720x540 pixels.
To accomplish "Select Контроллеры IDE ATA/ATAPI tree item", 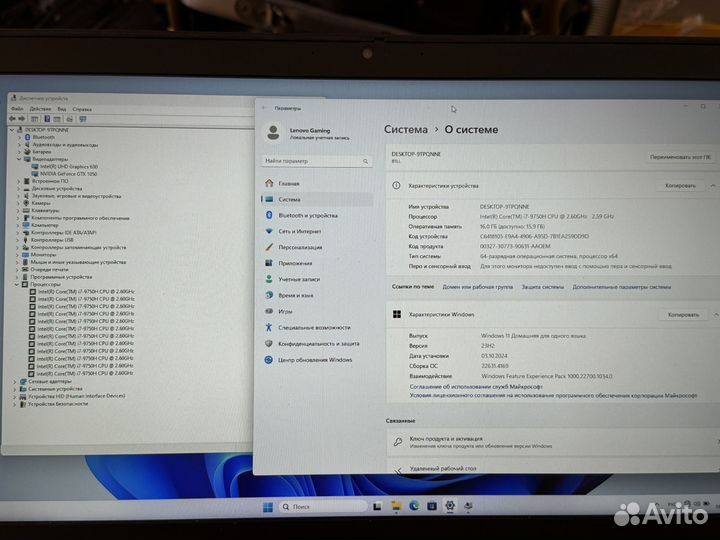I will click(x=63, y=233).
